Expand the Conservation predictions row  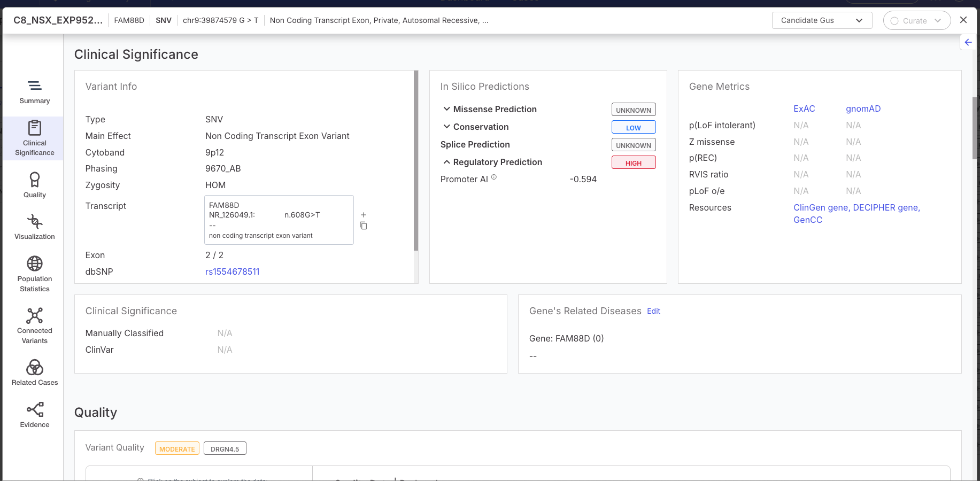pyautogui.click(x=446, y=127)
